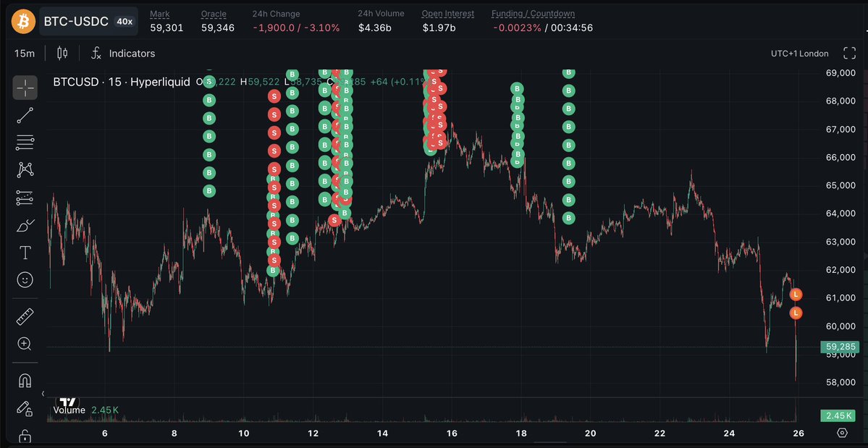Screen dimensions: 868x448
Task: Click the upper orange L liquidation marker
Action: tap(796, 295)
